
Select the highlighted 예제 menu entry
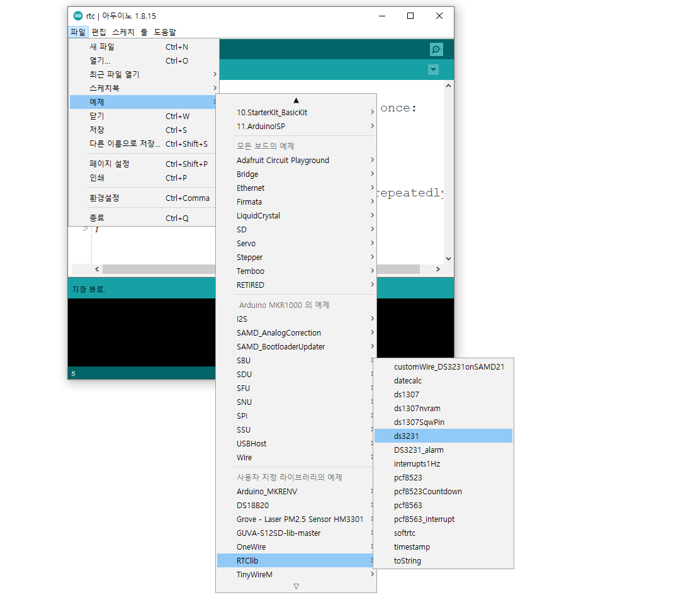pos(144,102)
